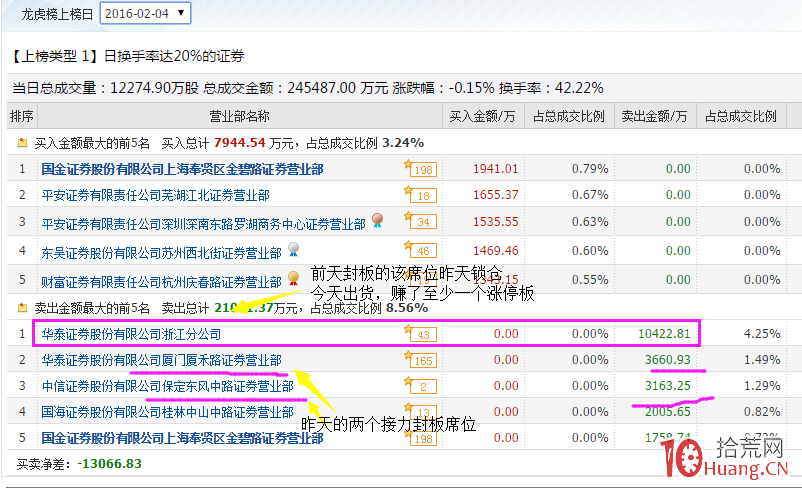Viewport: 802px width, 488px height.
Task: Click the 排序 column header
Action: [22, 116]
